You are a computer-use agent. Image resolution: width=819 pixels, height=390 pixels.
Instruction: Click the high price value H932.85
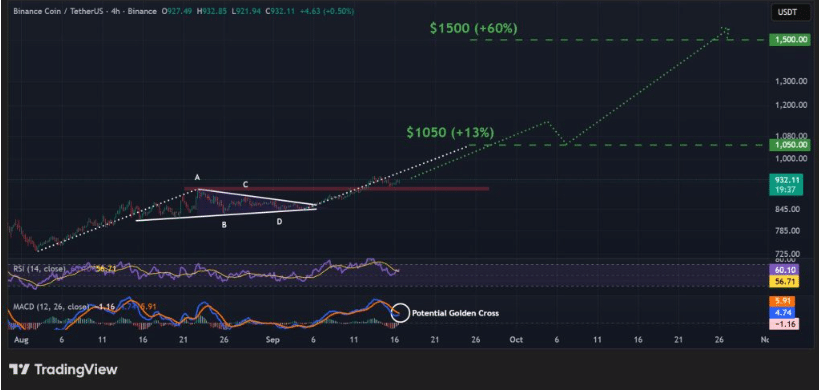[x=212, y=11]
